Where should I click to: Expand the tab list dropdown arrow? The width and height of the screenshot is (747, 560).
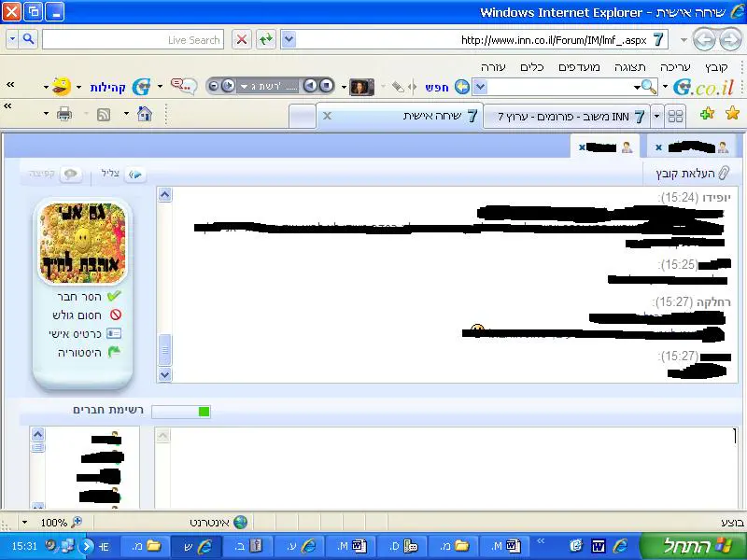(x=657, y=116)
